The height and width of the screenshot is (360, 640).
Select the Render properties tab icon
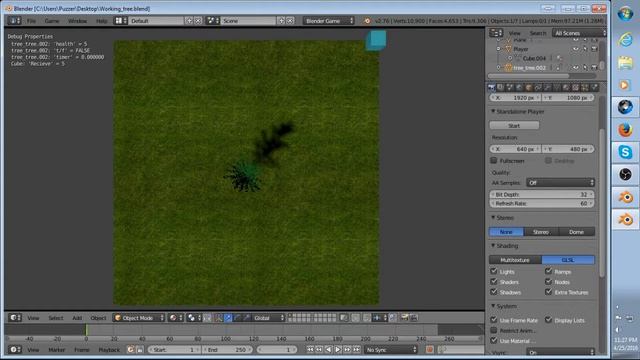pyautogui.click(x=491, y=87)
